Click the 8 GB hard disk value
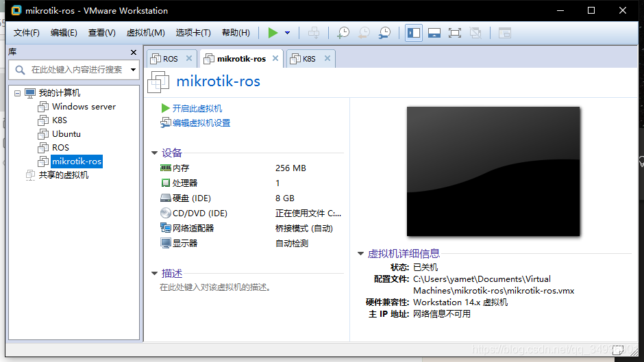This screenshot has height=362, width=644. pyautogui.click(x=285, y=198)
